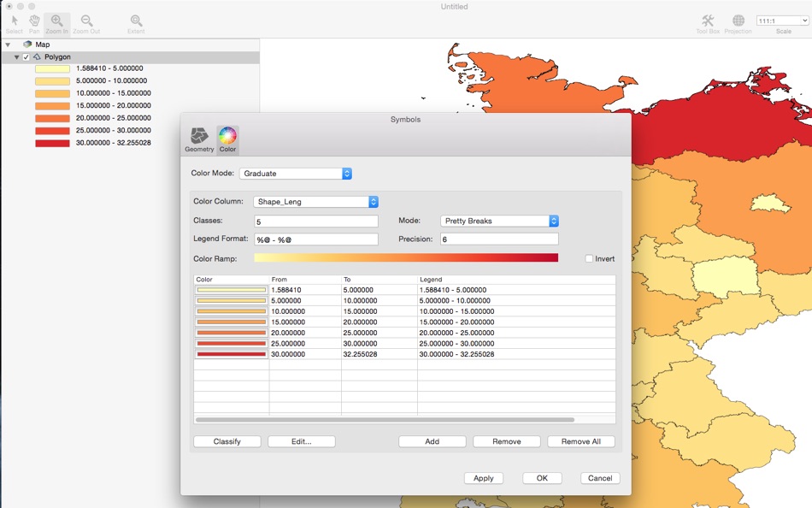Click the Precision input field
This screenshot has height=508, width=812.
coord(499,239)
